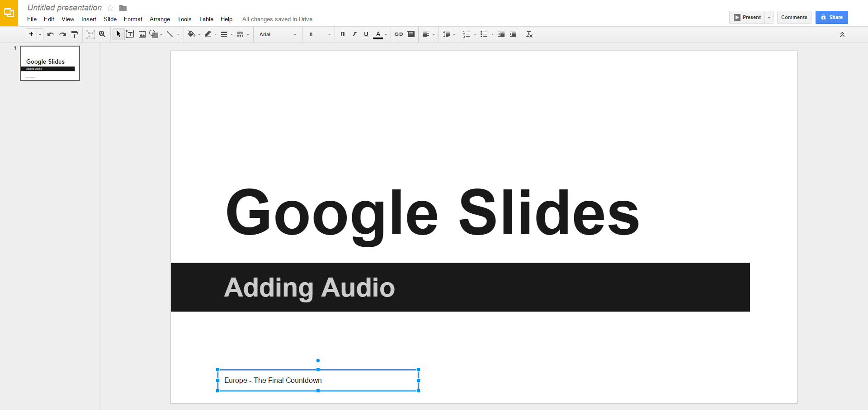Insert an image with the image icon
The width and height of the screenshot is (868, 410).
(142, 34)
